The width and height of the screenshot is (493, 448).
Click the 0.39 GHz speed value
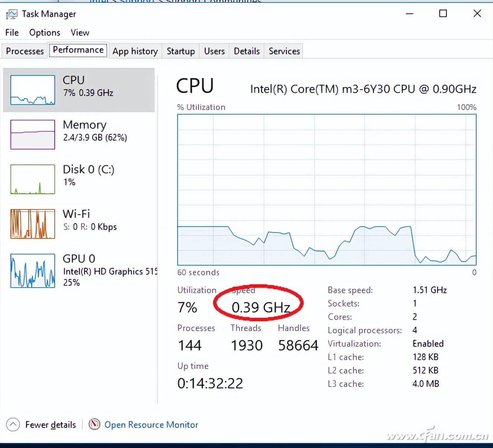261,307
